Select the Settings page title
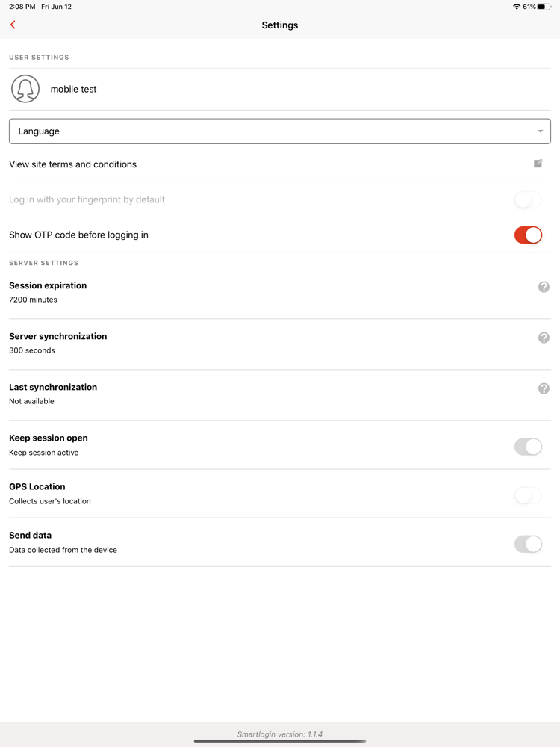The width and height of the screenshot is (560, 747). pos(280,25)
